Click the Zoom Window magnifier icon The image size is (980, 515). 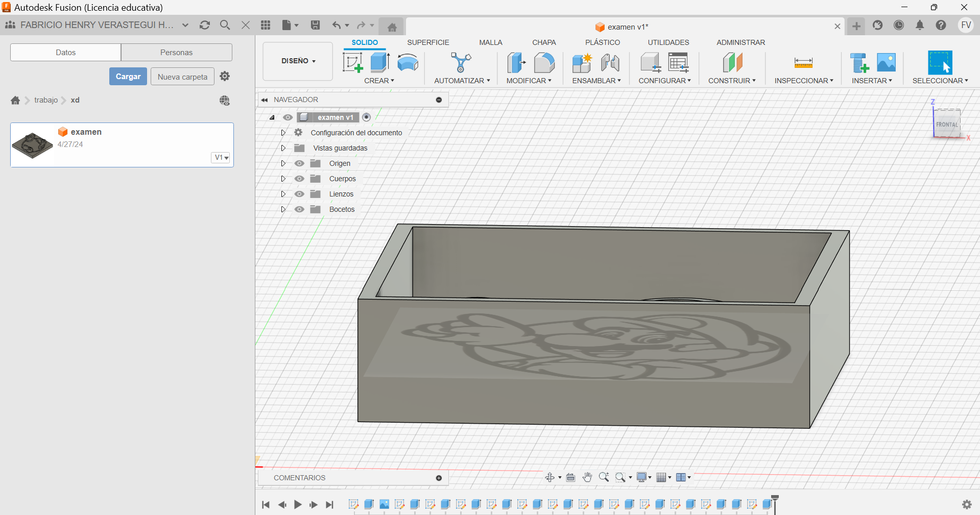(x=620, y=477)
